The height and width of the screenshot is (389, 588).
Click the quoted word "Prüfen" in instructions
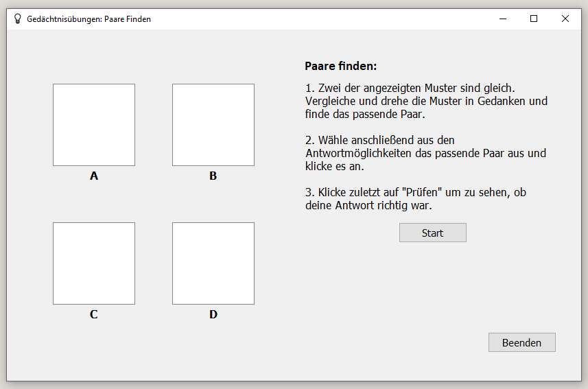[422, 192]
